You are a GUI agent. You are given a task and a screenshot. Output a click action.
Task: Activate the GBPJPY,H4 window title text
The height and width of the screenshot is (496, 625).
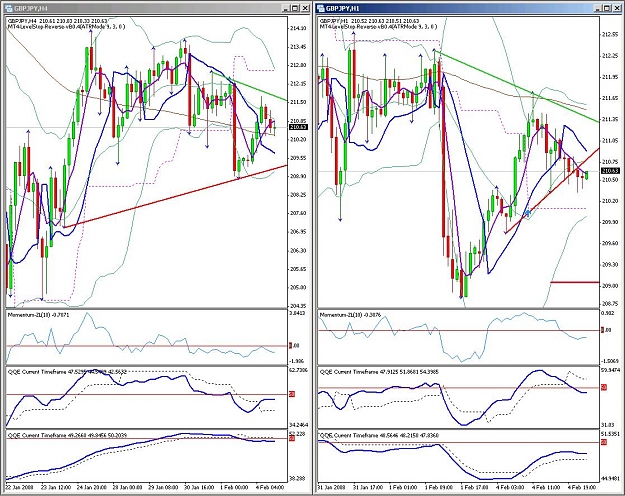tap(30, 8)
